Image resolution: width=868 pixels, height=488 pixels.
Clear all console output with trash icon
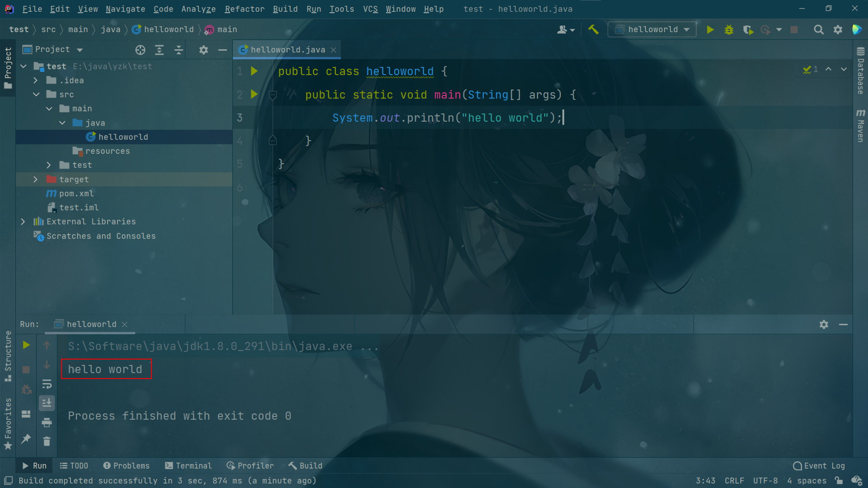pos(47,442)
